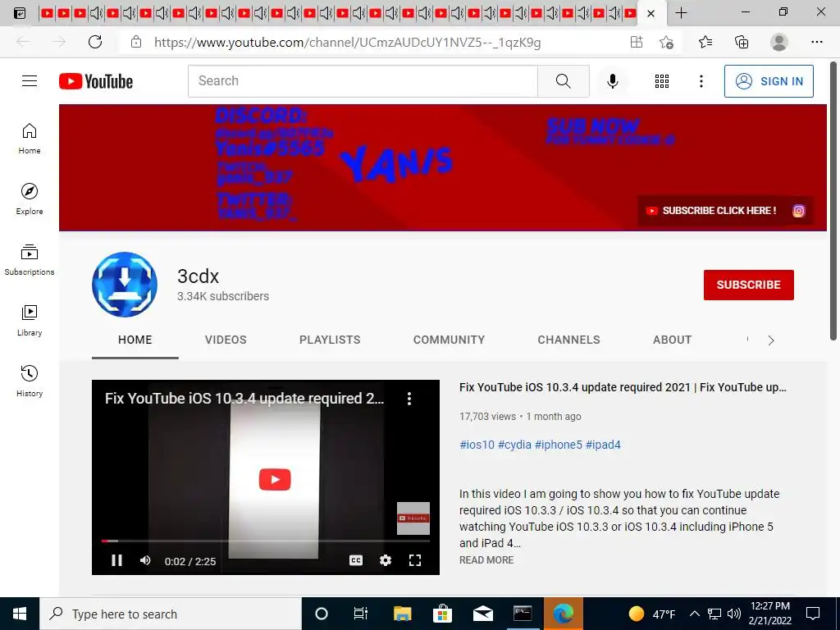
Task: Click the browser address bar URL
Action: 347,43
